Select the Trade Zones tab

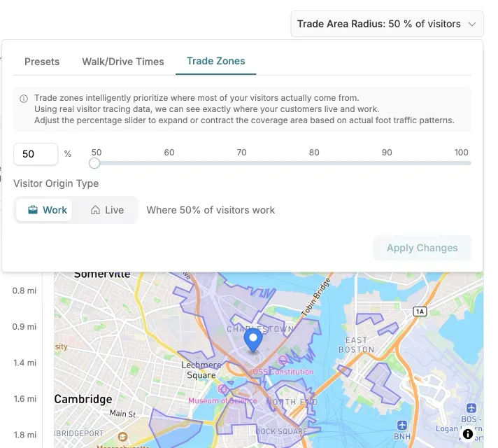coord(215,61)
